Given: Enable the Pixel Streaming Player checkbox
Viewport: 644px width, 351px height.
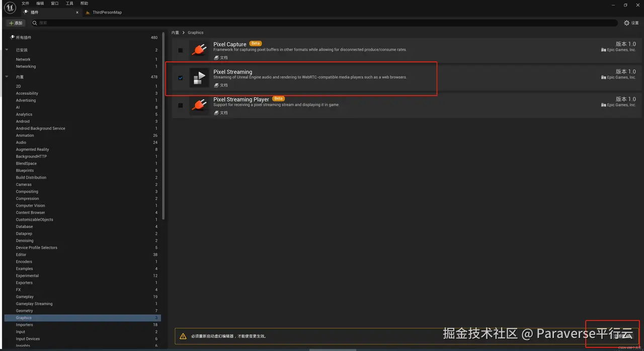Looking at the screenshot, I should 180,105.
